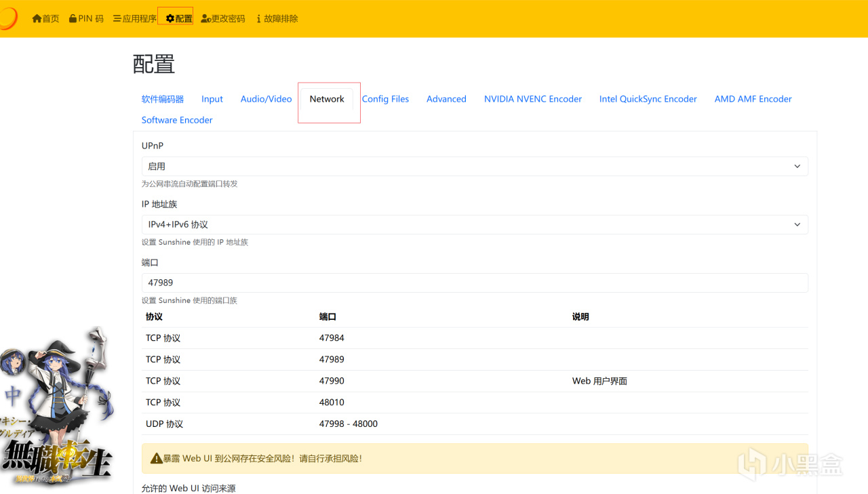Click TCP 协议 in the 47990 row

tap(163, 381)
